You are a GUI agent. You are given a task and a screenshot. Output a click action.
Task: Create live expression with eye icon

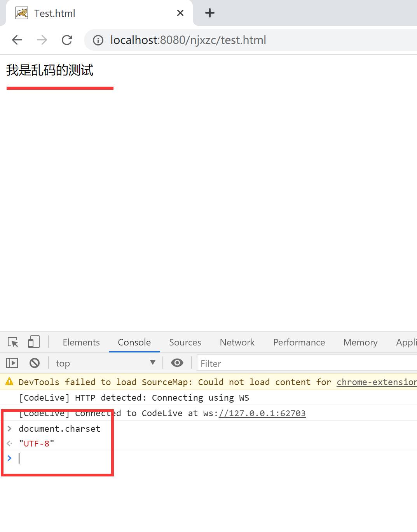pos(177,363)
